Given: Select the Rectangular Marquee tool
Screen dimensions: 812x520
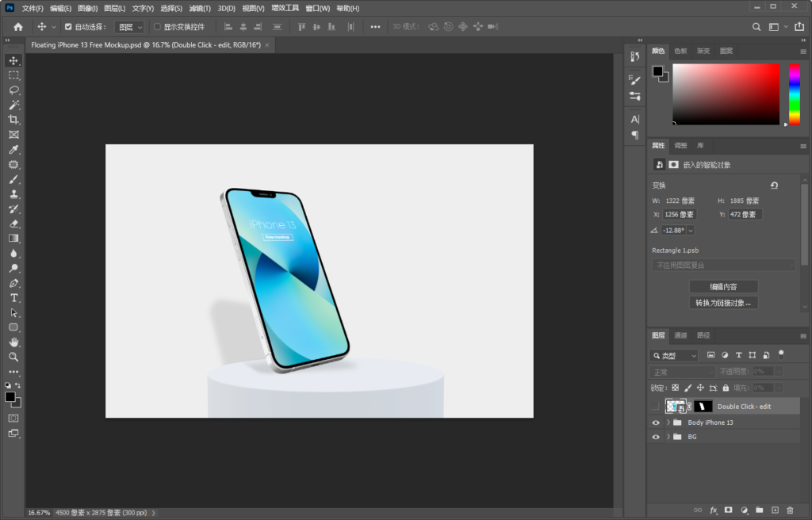Looking at the screenshot, I should (x=13, y=75).
